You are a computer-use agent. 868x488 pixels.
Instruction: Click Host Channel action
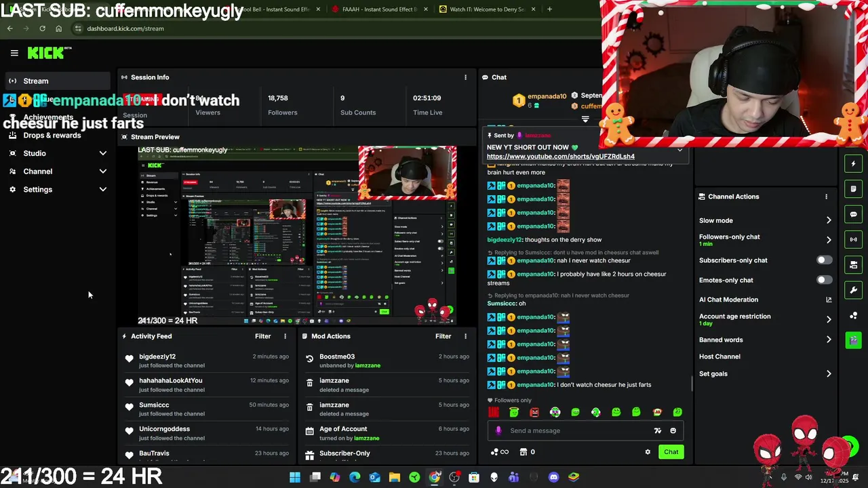pos(719,357)
